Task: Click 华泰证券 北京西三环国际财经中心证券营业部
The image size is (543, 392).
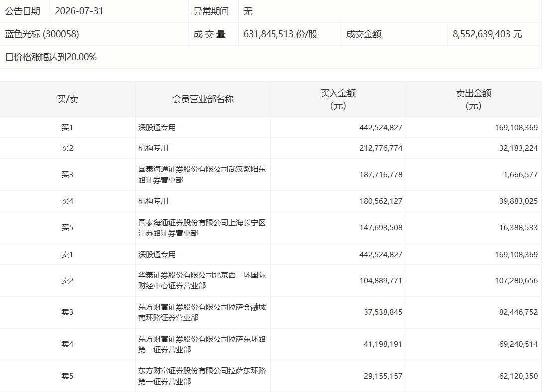Action: pyautogui.click(x=202, y=280)
